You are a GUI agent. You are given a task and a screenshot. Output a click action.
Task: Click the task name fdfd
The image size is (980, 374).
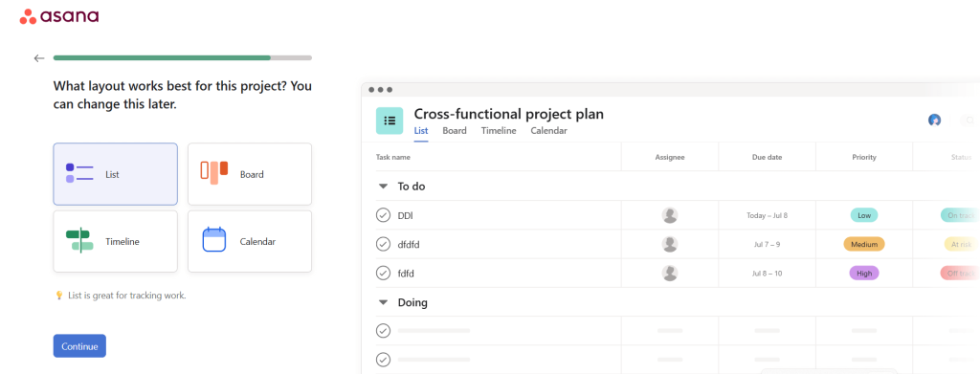[x=406, y=273]
